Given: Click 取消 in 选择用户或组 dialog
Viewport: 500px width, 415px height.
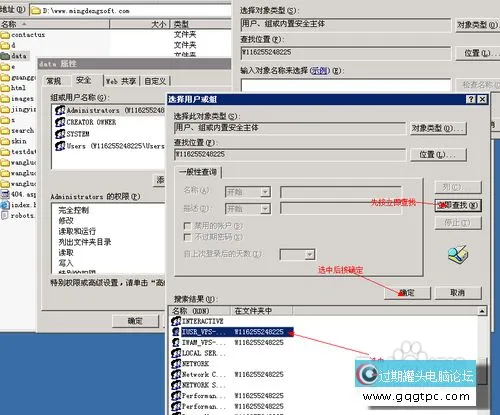Looking at the screenshot, I should tap(458, 293).
